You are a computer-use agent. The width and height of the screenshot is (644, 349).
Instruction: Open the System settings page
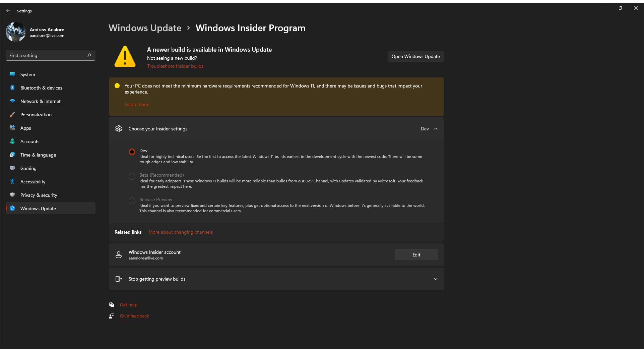(51, 74)
